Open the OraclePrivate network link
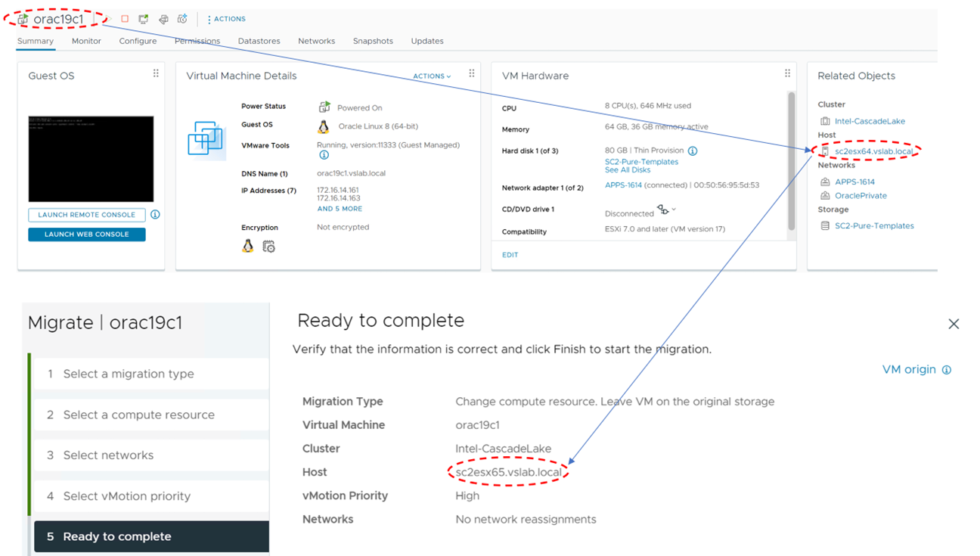 [x=861, y=195]
